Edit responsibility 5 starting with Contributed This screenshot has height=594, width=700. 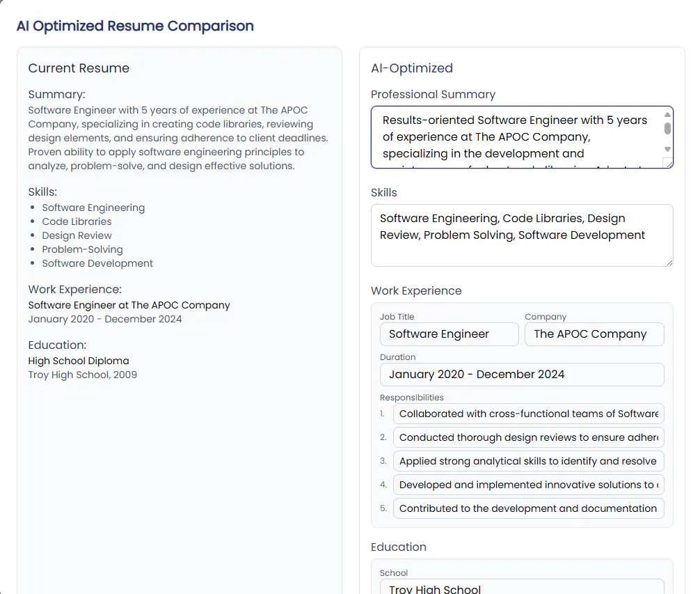pos(529,508)
